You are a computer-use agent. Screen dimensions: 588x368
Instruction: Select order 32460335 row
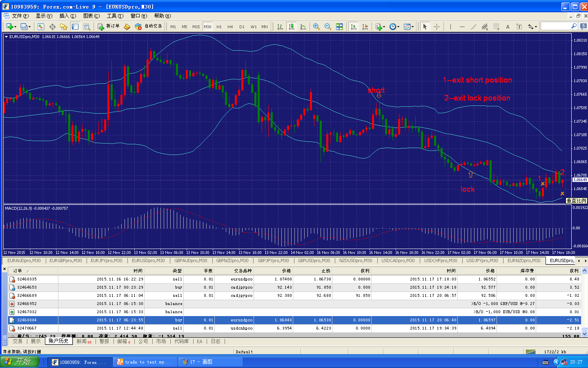coord(294,279)
